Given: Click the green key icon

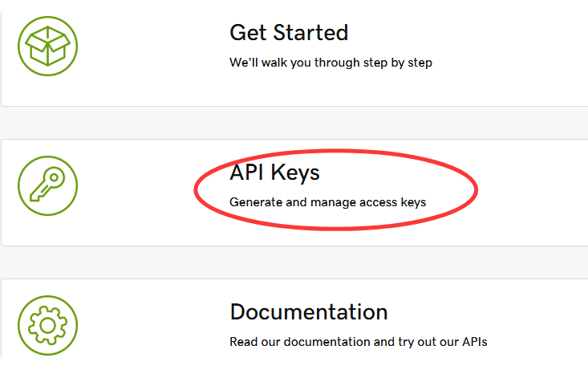Looking at the screenshot, I should point(47,186).
